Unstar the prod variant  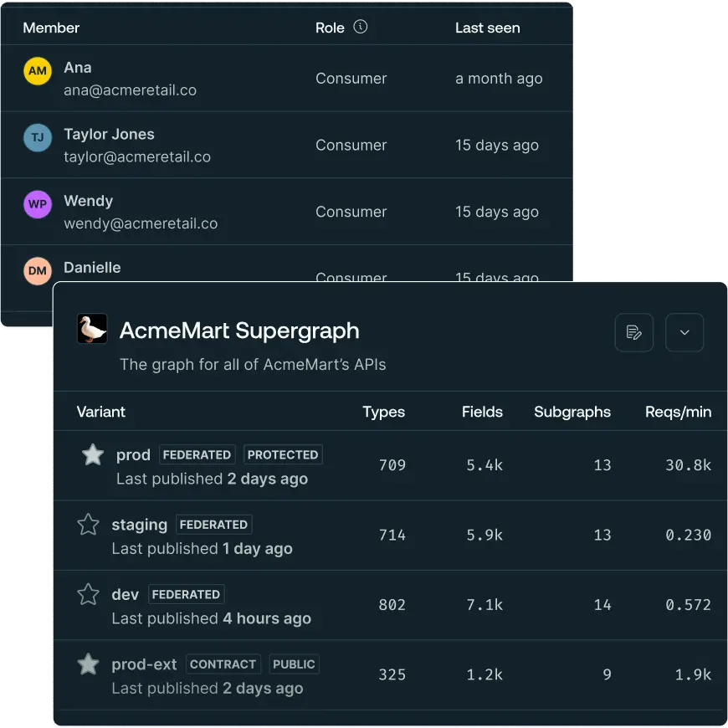[x=93, y=454]
